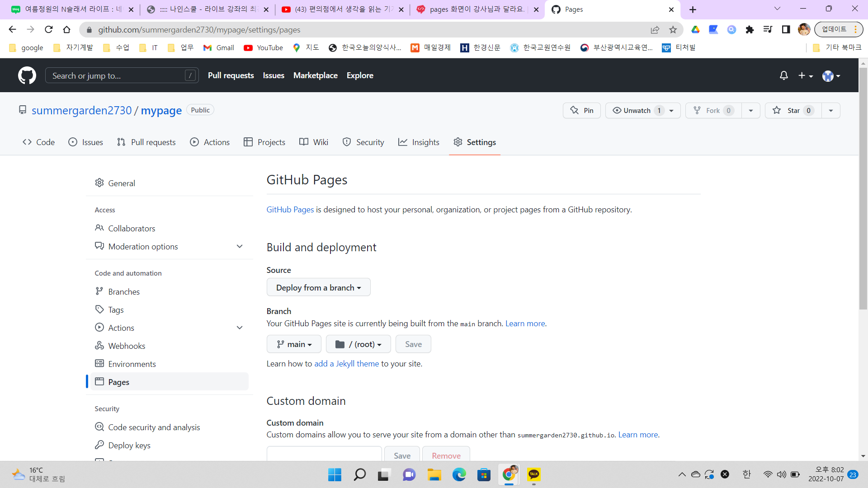This screenshot has width=868, height=488.
Task: Open the YouTube bookmark
Action: pos(263,48)
